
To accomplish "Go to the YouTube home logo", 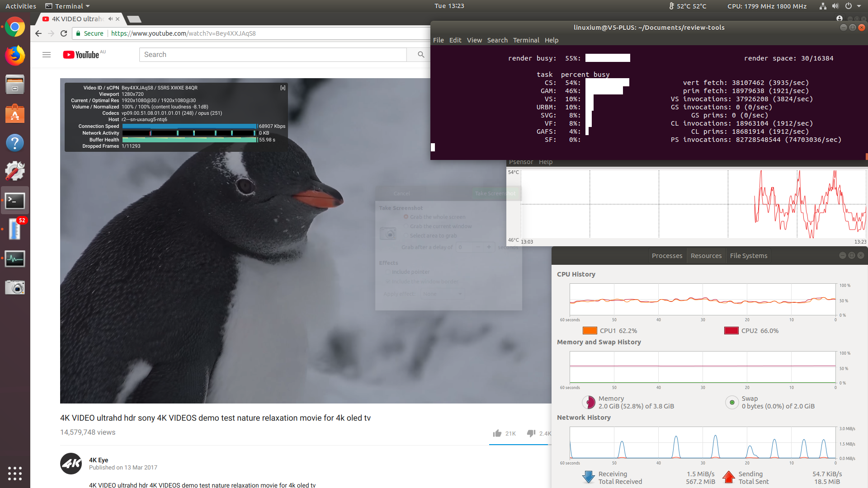I will point(81,55).
